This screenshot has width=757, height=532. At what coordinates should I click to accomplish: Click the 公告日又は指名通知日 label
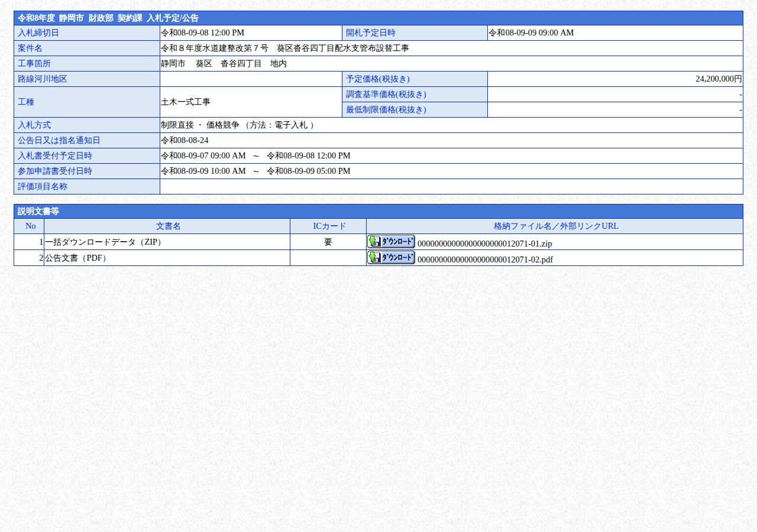59,141
